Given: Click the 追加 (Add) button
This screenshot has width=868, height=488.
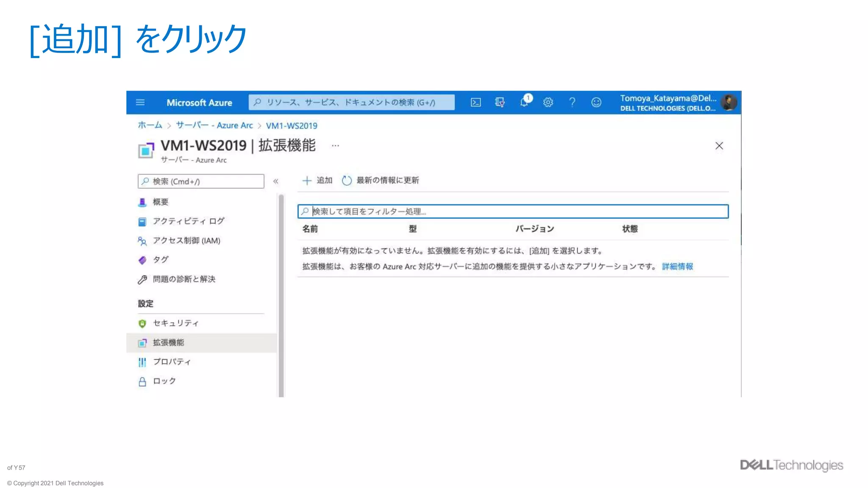Looking at the screenshot, I should [317, 180].
